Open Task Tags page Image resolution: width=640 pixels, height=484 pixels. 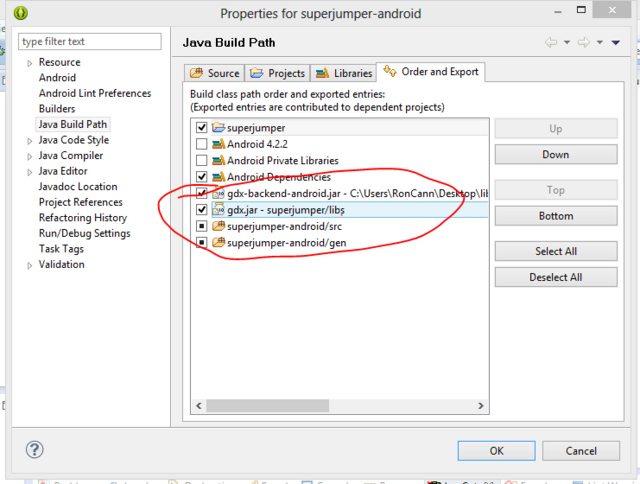[x=61, y=249]
